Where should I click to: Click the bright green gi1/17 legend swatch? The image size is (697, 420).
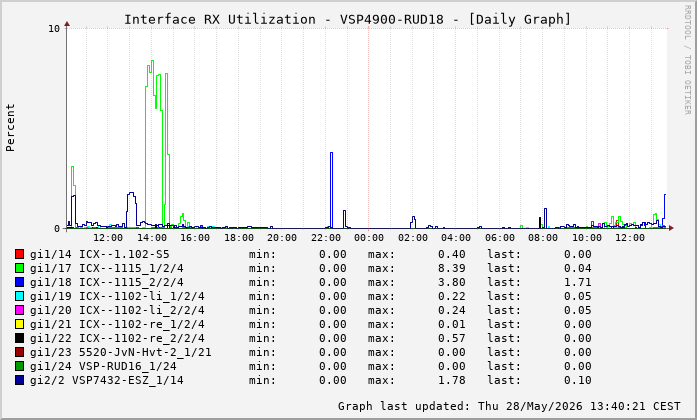tap(19, 268)
